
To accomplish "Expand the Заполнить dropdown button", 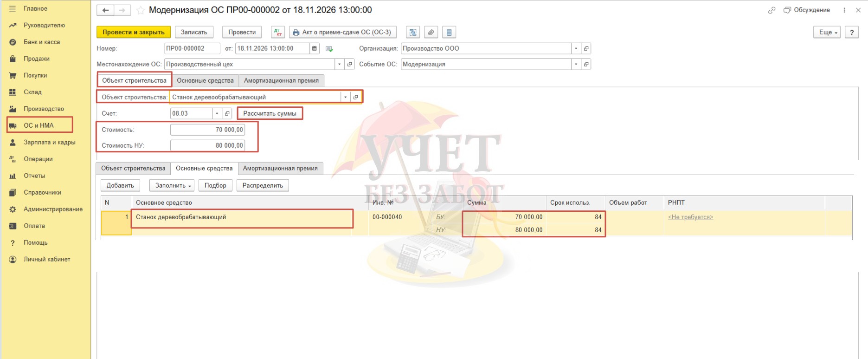I will [x=172, y=185].
